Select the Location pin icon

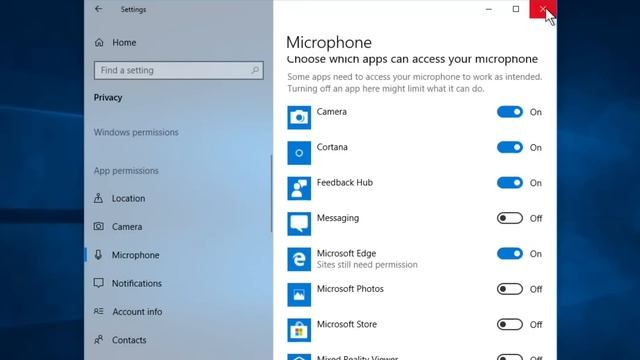click(98, 198)
